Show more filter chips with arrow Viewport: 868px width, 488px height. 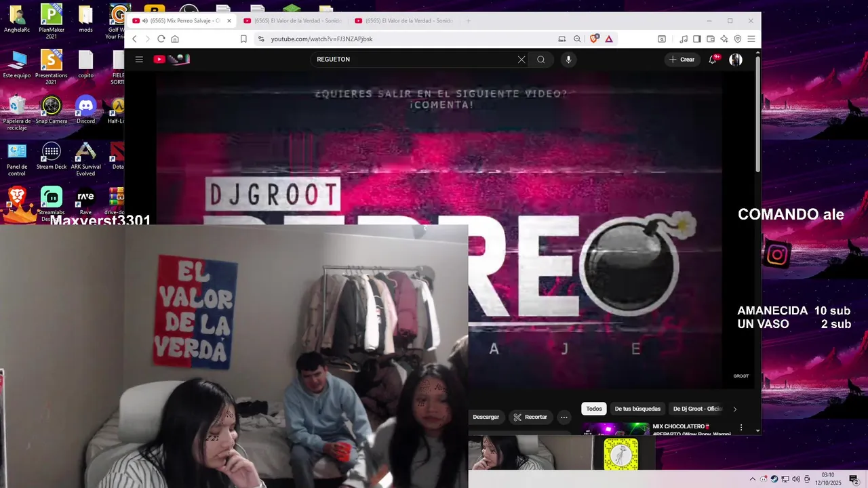(x=734, y=409)
